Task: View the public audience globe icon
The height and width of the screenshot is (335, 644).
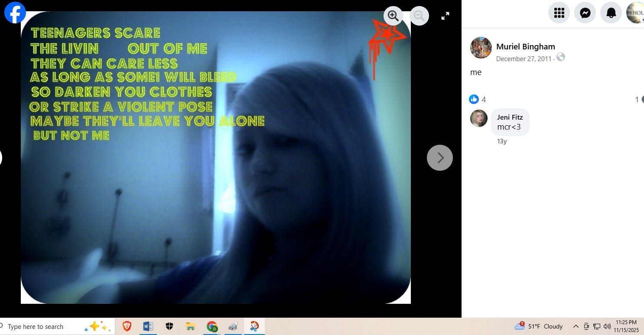Action: click(x=561, y=57)
